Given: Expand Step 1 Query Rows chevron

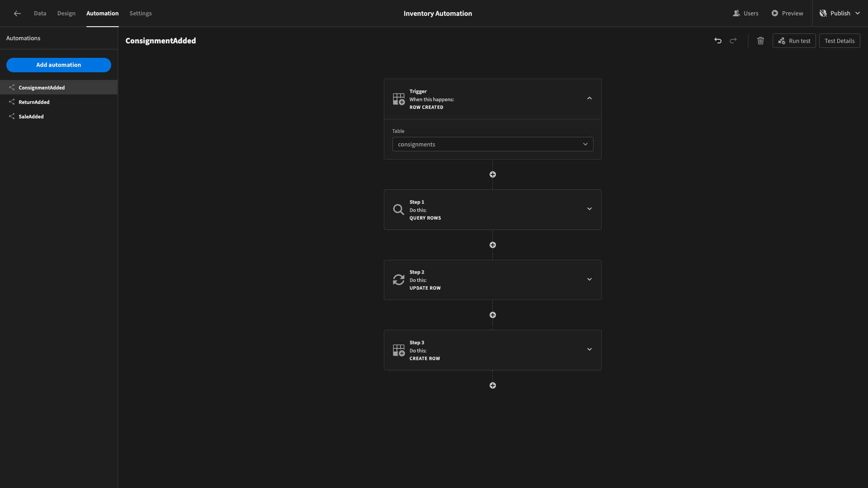Looking at the screenshot, I should click(590, 209).
